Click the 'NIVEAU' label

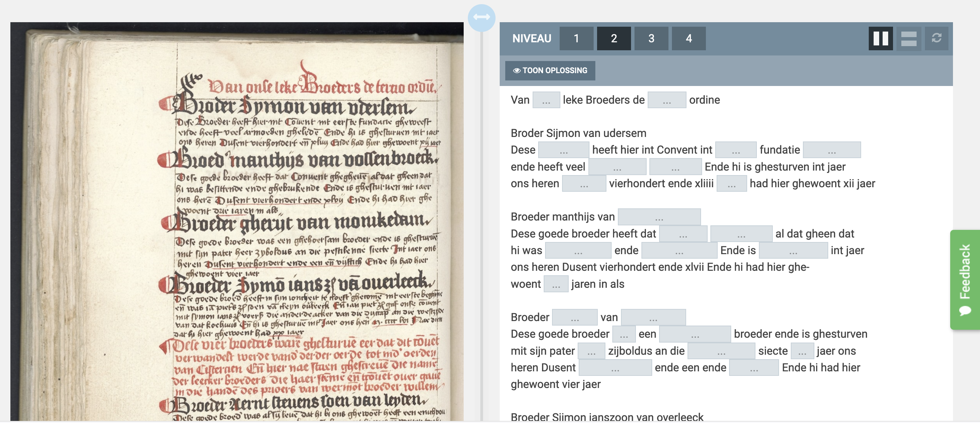pos(532,38)
